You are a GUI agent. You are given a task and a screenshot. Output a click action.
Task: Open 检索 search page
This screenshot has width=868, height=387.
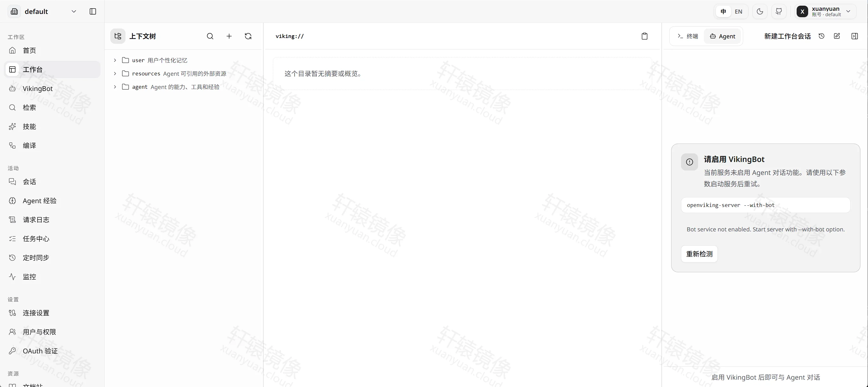[x=52, y=107]
